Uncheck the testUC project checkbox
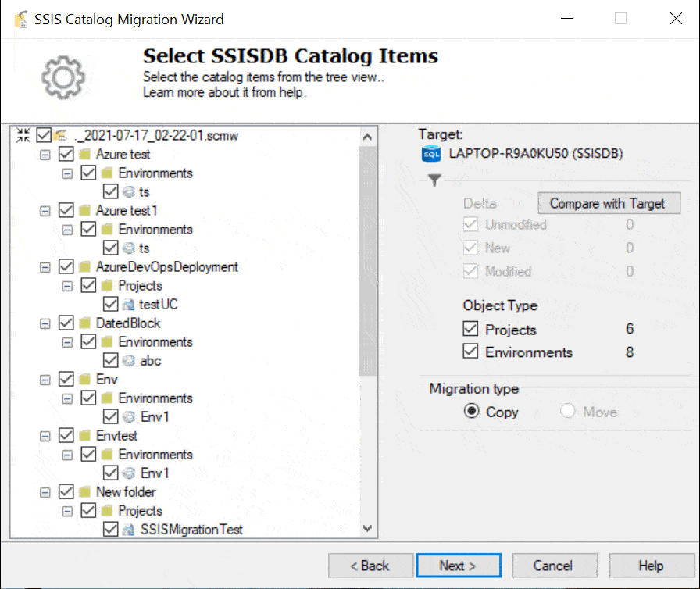This screenshot has height=589, width=700. [110, 304]
